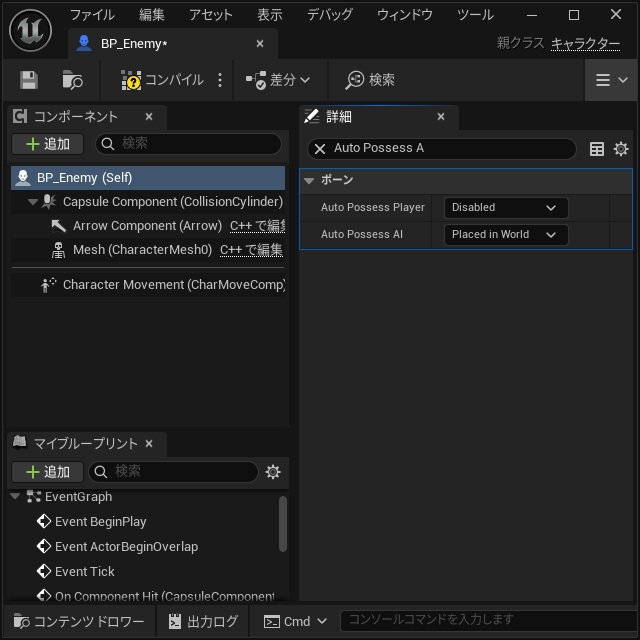
Task: Collapse the ポーン category
Action: point(309,180)
